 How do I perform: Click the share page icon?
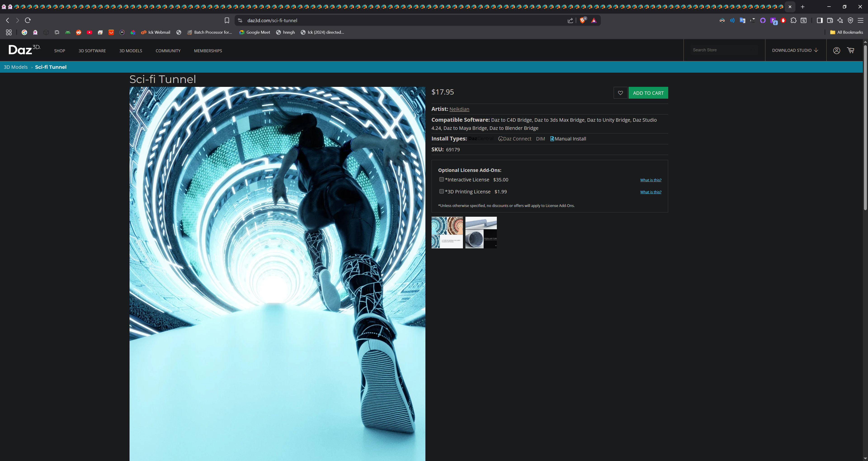click(x=570, y=21)
